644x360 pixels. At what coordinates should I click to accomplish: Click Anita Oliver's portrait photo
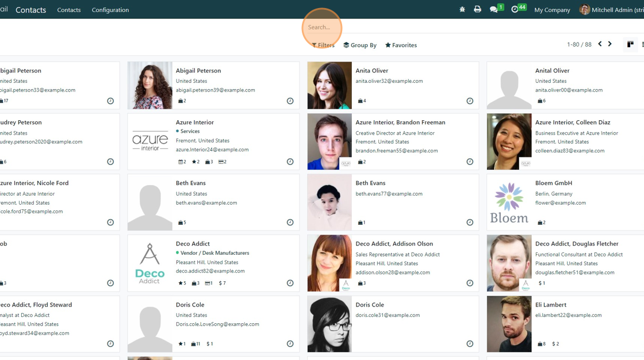click(x=329, y=86)
